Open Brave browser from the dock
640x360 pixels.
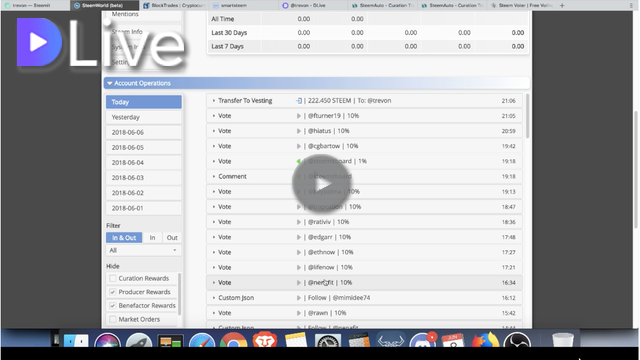(x=264, y=340)
